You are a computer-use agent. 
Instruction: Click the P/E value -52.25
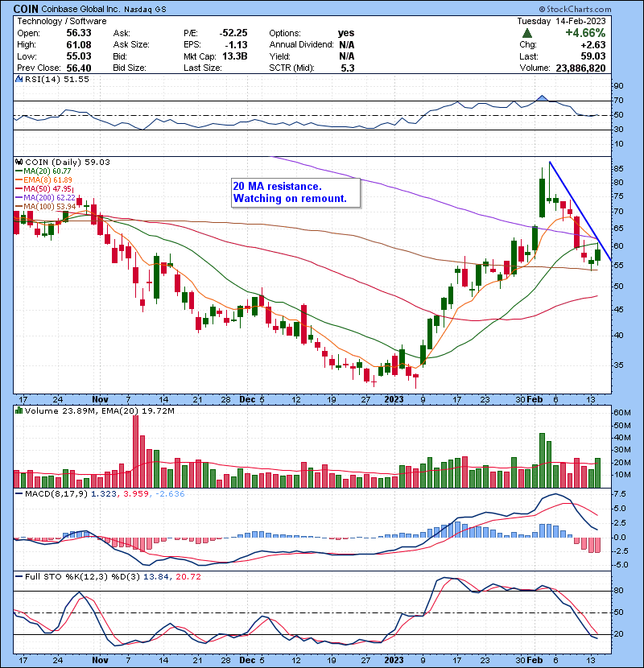233,33
